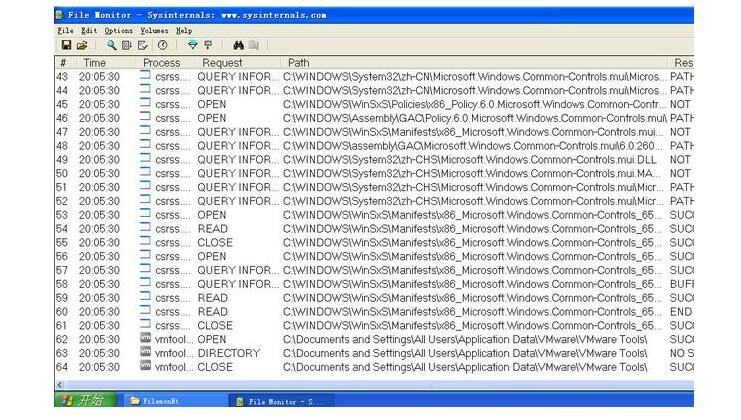
Task: Open the Edit menu
Action: click(x=90, y=31)
